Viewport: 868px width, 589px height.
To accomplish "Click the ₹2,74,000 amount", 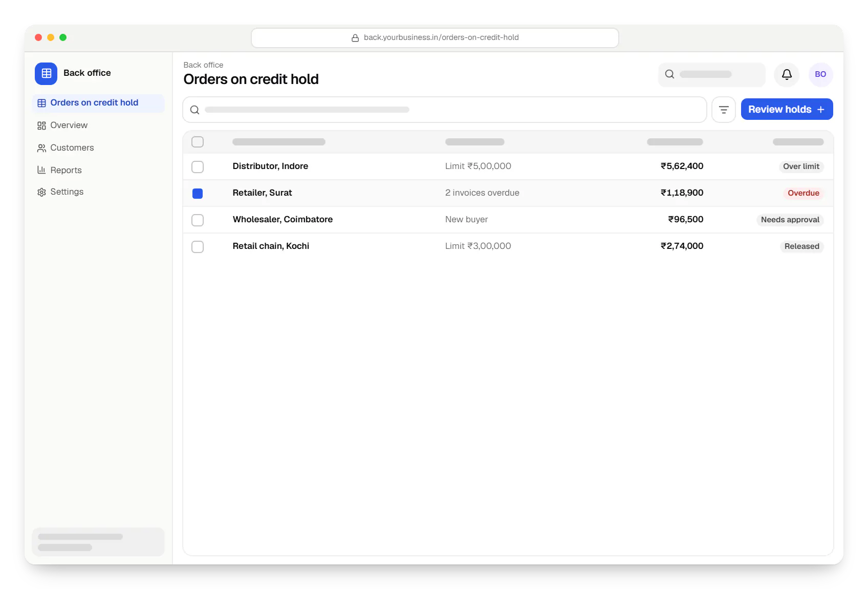I will (682, 246).
